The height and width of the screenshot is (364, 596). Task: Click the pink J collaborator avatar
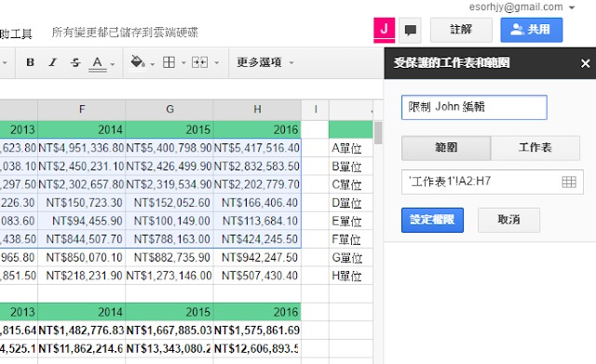tap(385, 30)
